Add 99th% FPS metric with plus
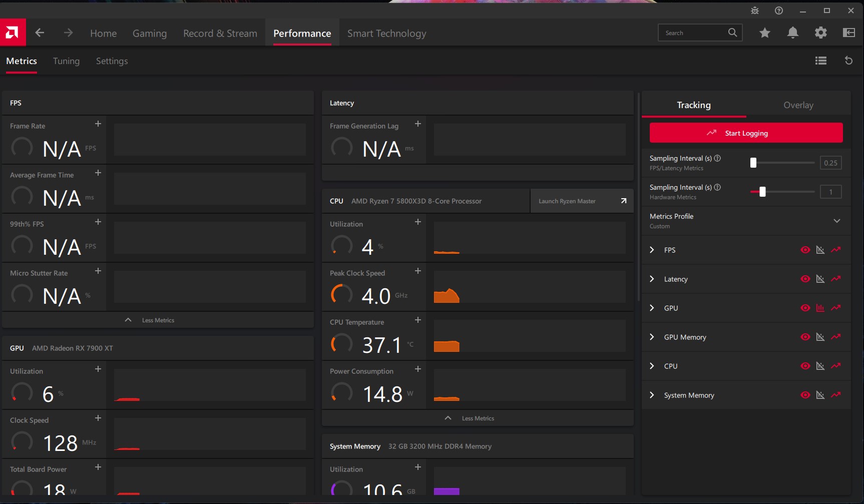This screenshot has height=504, width=864. (x=98, y=222)
